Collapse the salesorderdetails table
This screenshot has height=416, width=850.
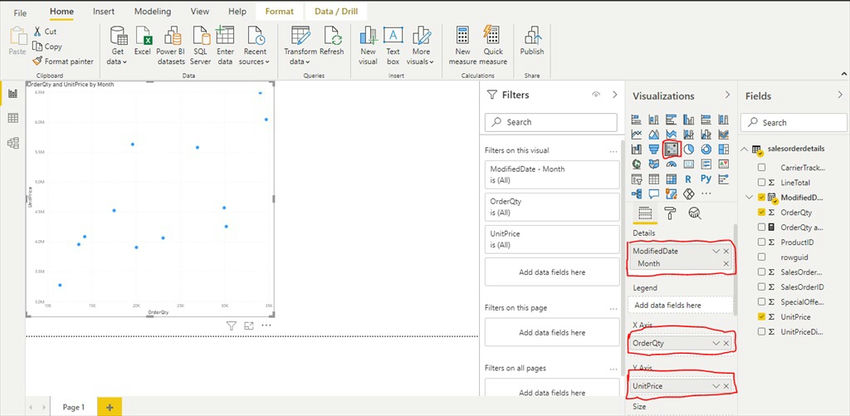[x=745, y=150]
